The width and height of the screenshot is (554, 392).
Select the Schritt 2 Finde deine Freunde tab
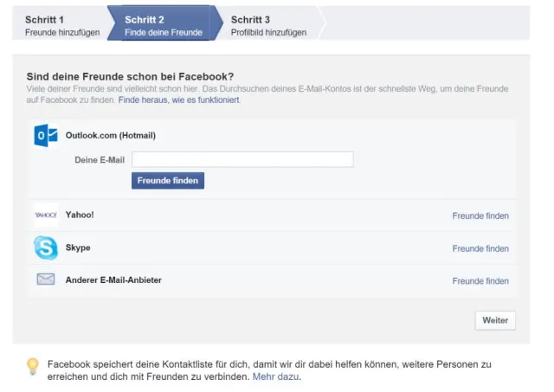(163, 25)
